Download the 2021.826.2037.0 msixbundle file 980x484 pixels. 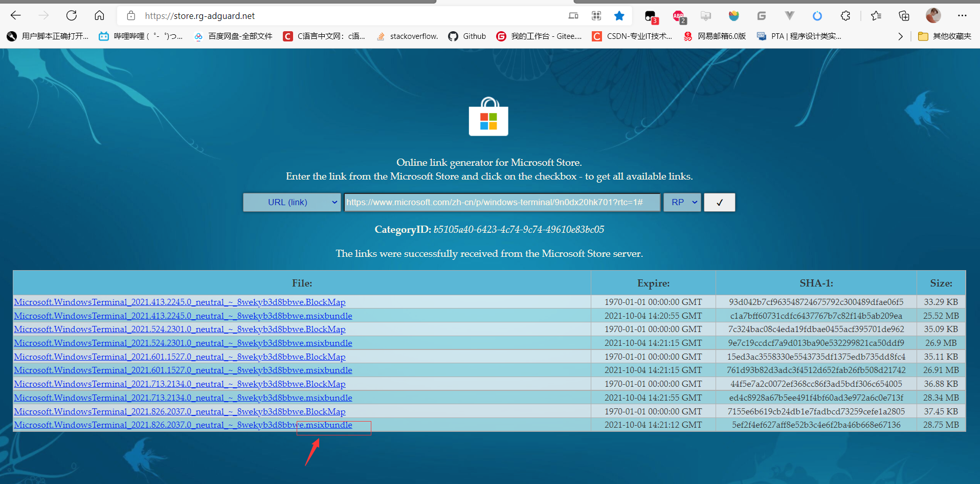tap(183, 425)
